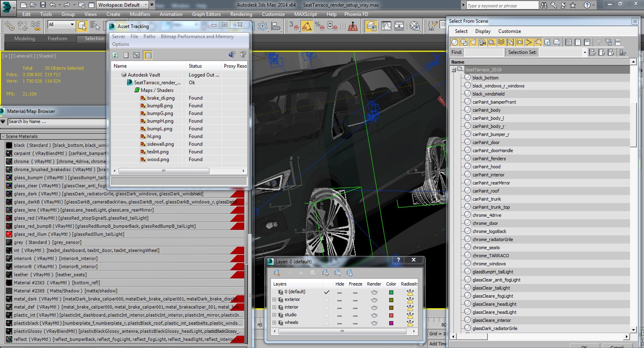Click the Search by Name field in Material Browser
Image resolution: width=644 pixels, height=348 pixels.
click(57, 122)
